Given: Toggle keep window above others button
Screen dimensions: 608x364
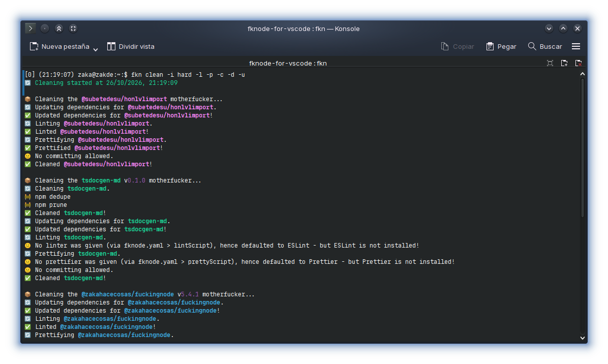Looking at the screenshot, I should 59,28.
